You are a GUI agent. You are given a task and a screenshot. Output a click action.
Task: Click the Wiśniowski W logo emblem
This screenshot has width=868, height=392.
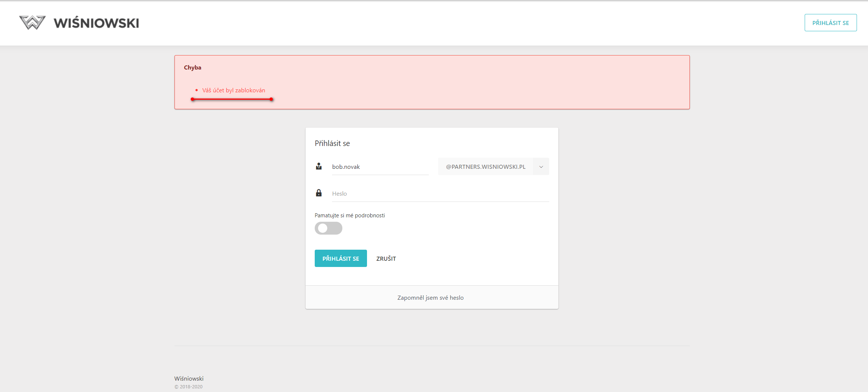pyautogui.click(x=32, y=23)
